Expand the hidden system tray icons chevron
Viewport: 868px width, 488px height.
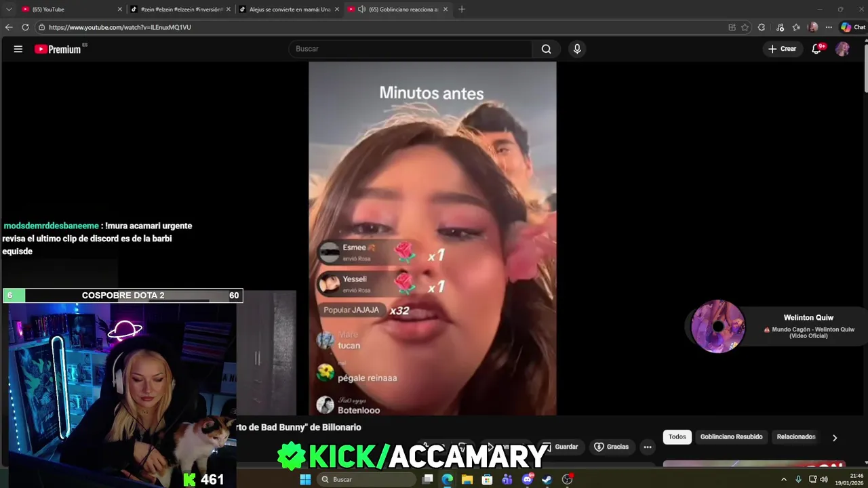tap(784, 479)
